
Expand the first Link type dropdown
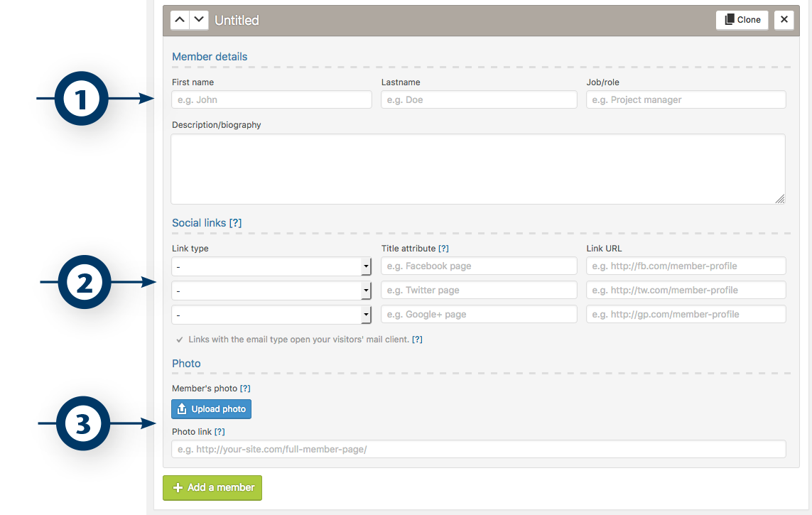(271, 266)
